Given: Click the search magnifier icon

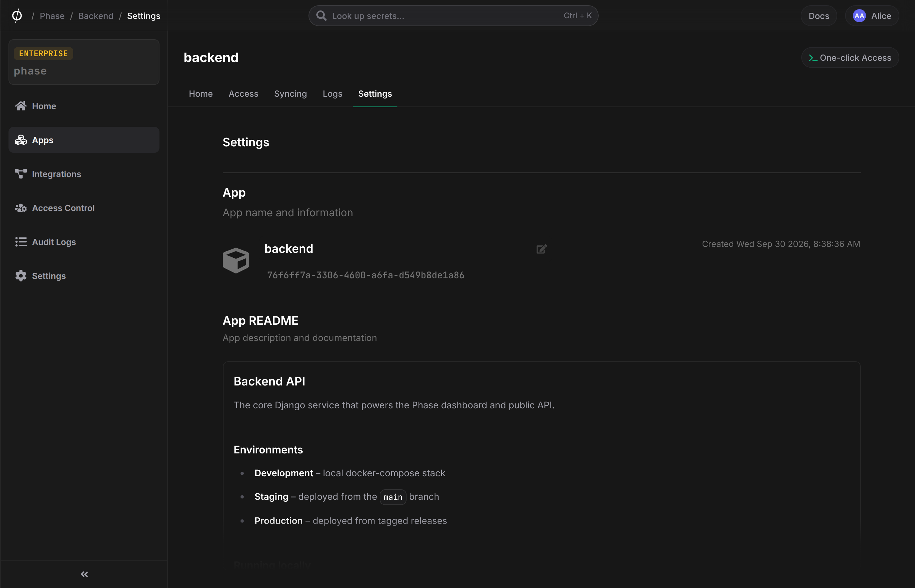Looking at the screenshot, I should click(321, 16).
